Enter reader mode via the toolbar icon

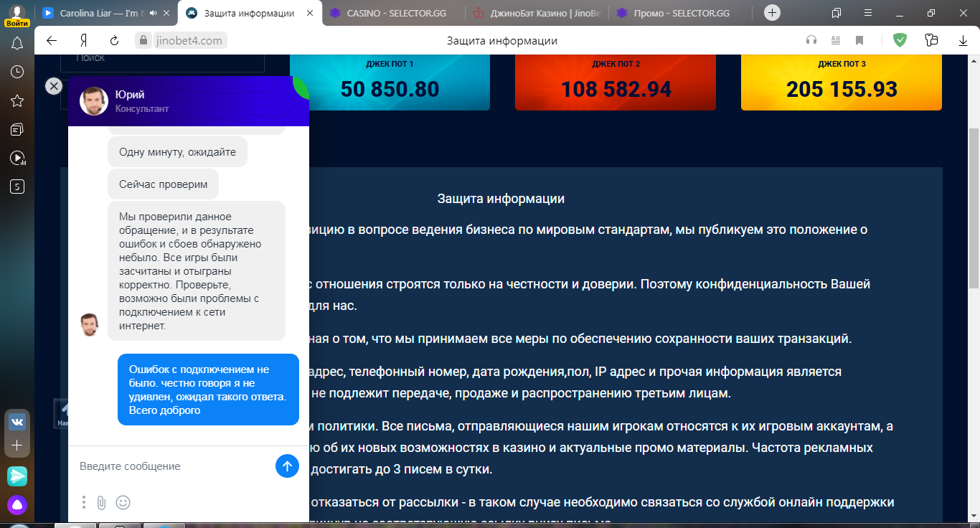tap(837, 40)
